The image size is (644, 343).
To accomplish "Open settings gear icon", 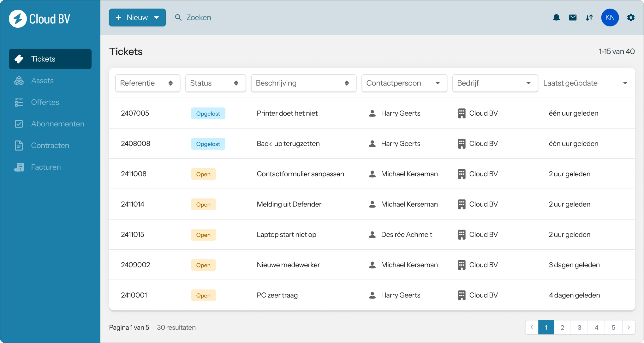I will pos(630,18).
